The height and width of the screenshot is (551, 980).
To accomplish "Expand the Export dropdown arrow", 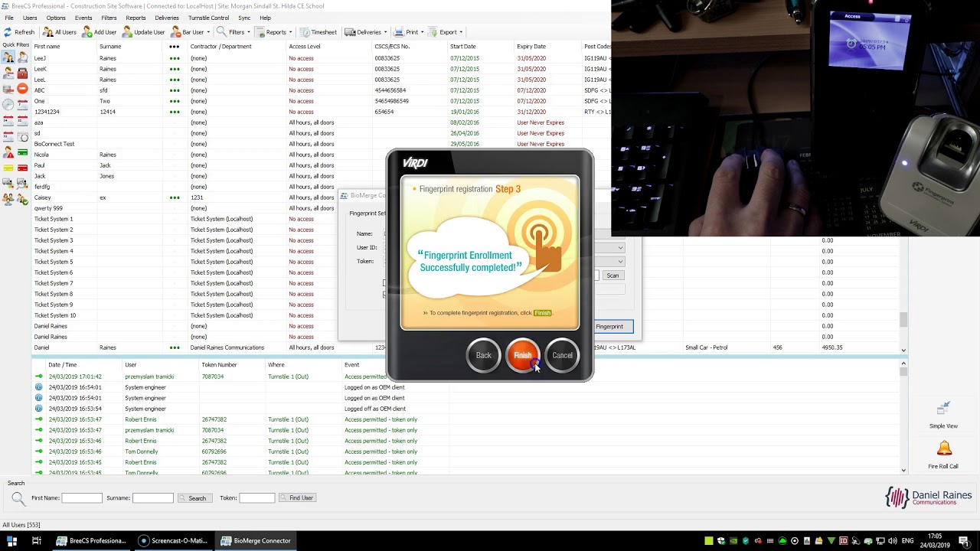I will (461, 32).
